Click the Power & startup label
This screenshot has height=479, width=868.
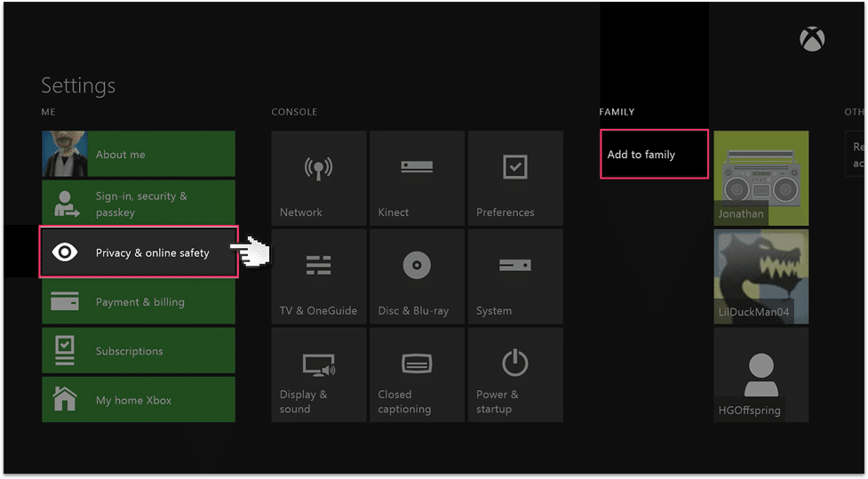tap(498, 402)
